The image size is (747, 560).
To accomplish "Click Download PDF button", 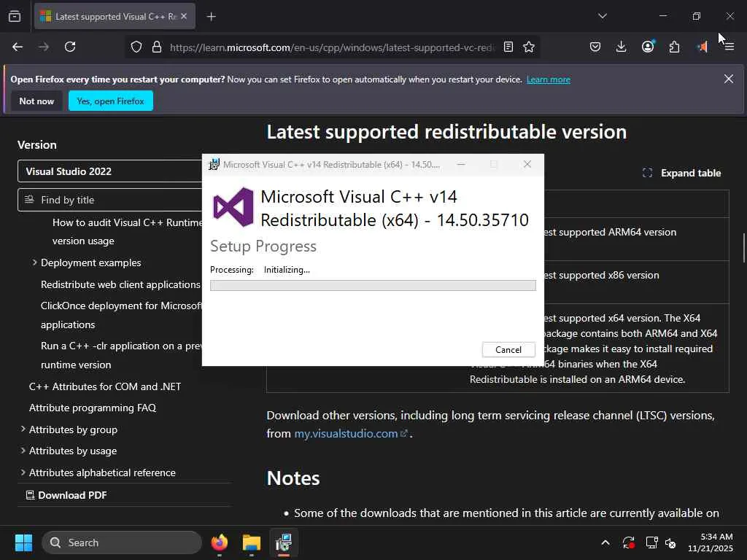I will coord(66,495).
